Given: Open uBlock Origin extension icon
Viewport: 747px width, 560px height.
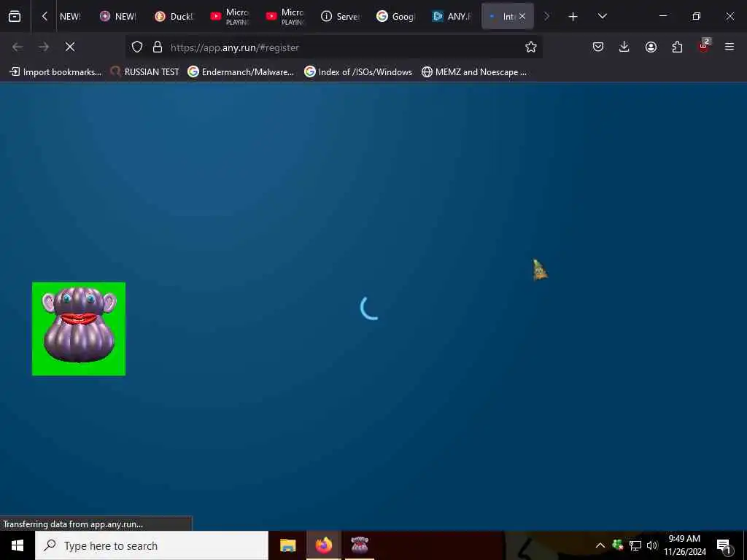Looking at the screenshot, I should click(704, 46).
